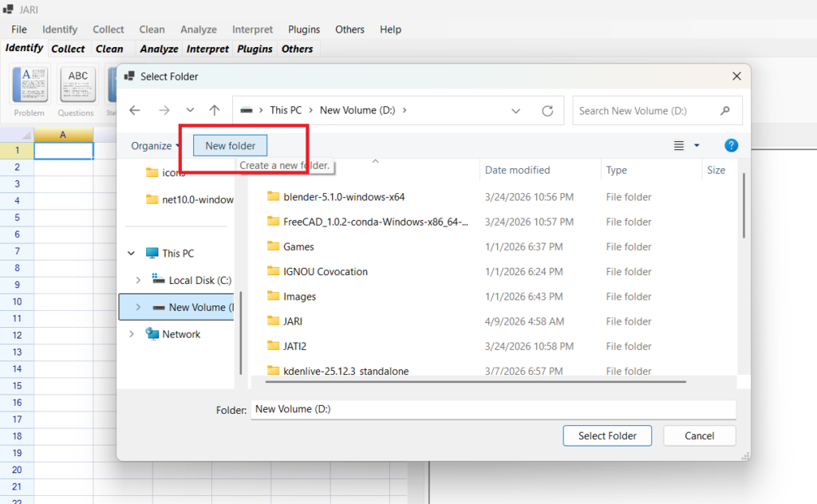Go up one folder level arrow
This screenshot has height=504, width=817.
214,111
